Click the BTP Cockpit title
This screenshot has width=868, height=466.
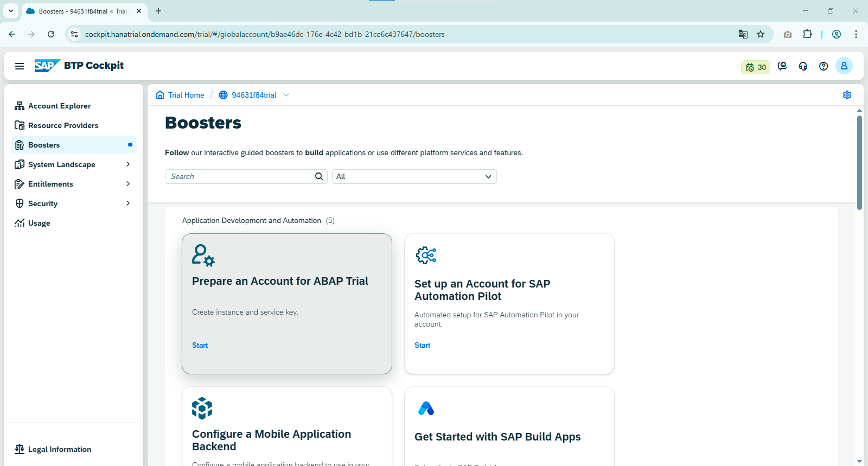[x=94, y=66]
